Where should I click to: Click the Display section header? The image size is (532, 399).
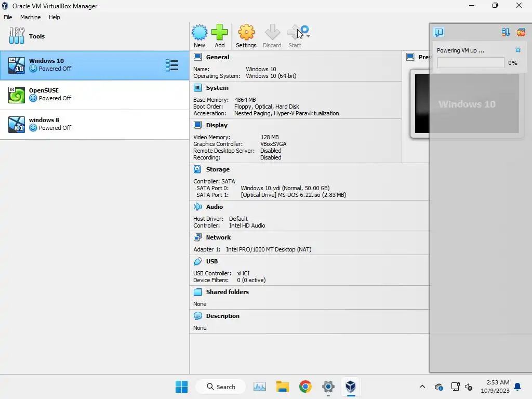(217, 125)
